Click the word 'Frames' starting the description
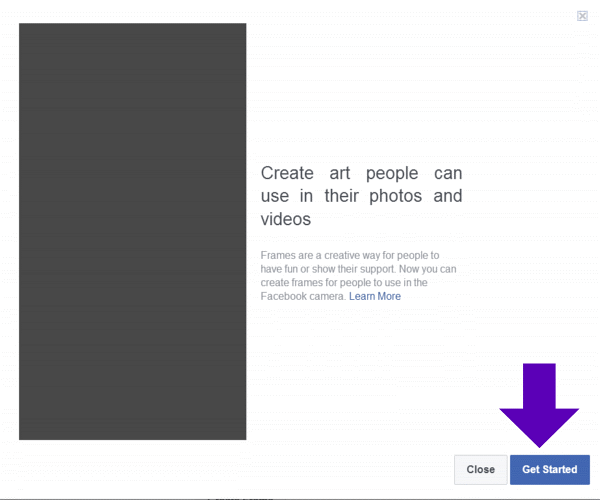 [x=277, y=256]
